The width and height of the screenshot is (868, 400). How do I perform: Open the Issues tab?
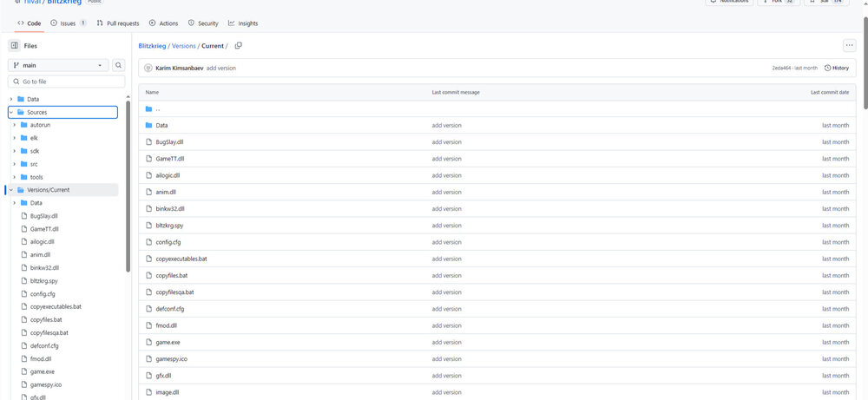point(68,23)
